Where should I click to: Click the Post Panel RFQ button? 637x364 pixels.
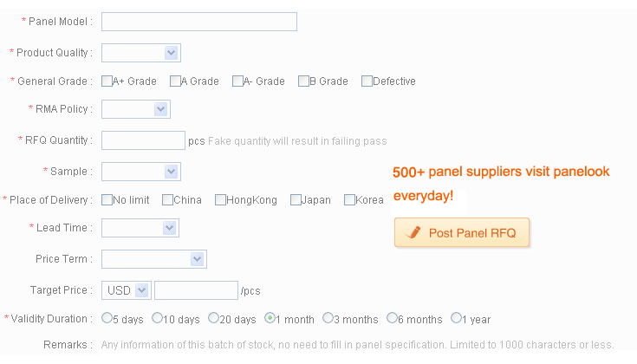(461, 232)
